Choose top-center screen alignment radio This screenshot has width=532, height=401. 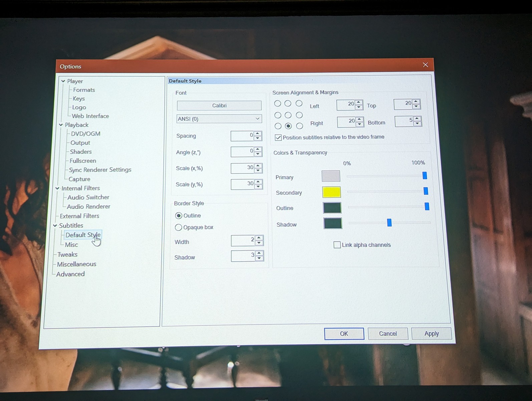(288, 104)
